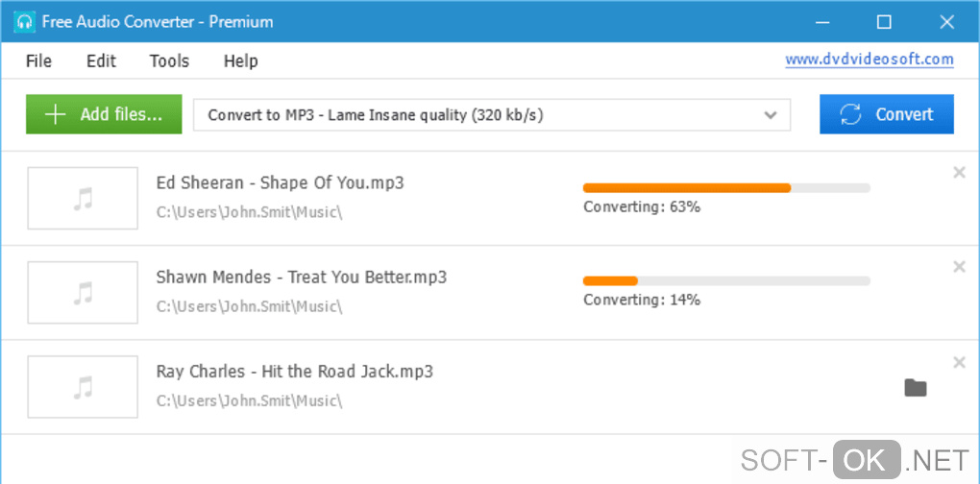Expand the output format dropdown arrow
The width and height of the screenshot is (980, 484).
click(770, 115)
